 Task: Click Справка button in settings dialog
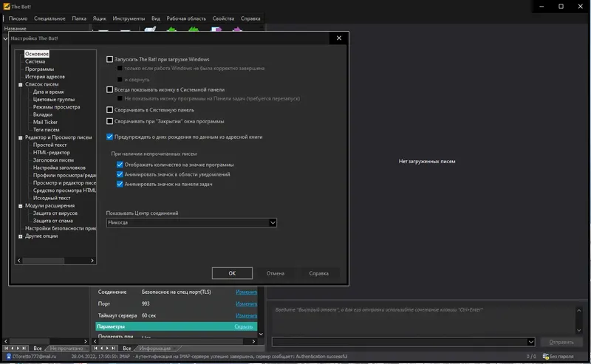(x=319, y=273)
